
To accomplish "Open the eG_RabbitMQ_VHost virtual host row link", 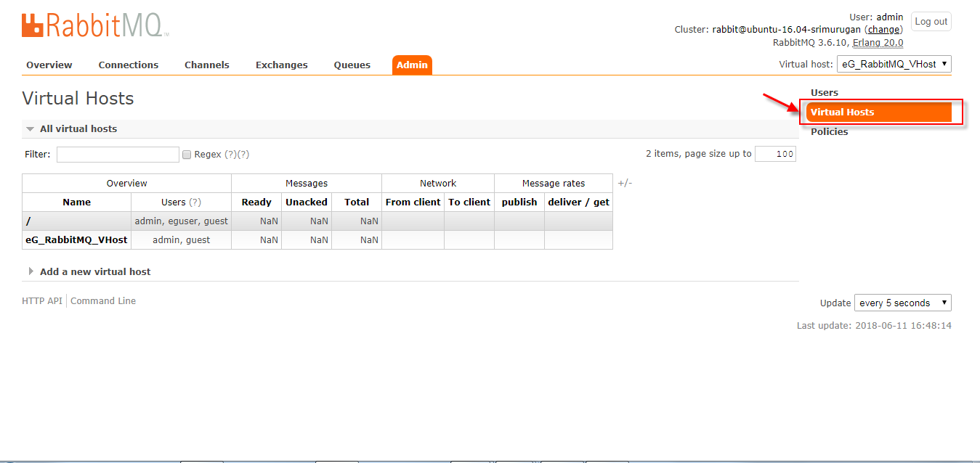I will click(x=76, y=239).
